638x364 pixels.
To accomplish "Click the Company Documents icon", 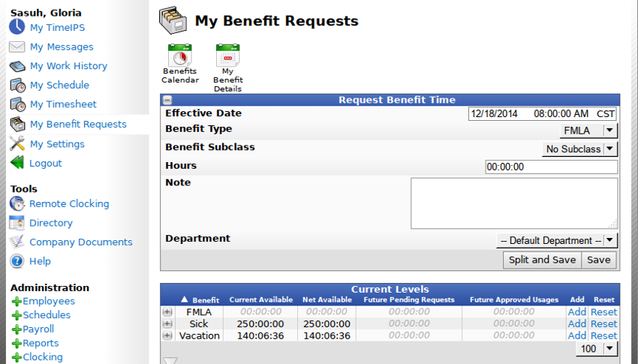I will [17, 242].
